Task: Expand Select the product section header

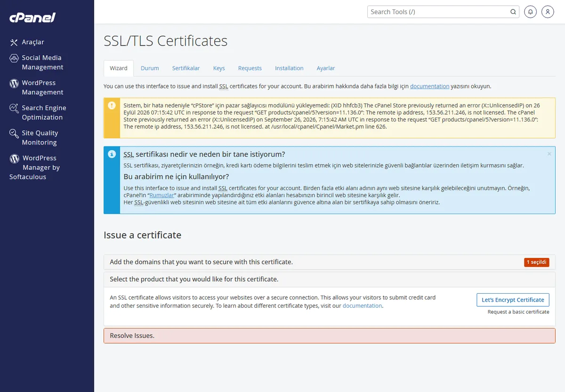Action: pos(330,280)
